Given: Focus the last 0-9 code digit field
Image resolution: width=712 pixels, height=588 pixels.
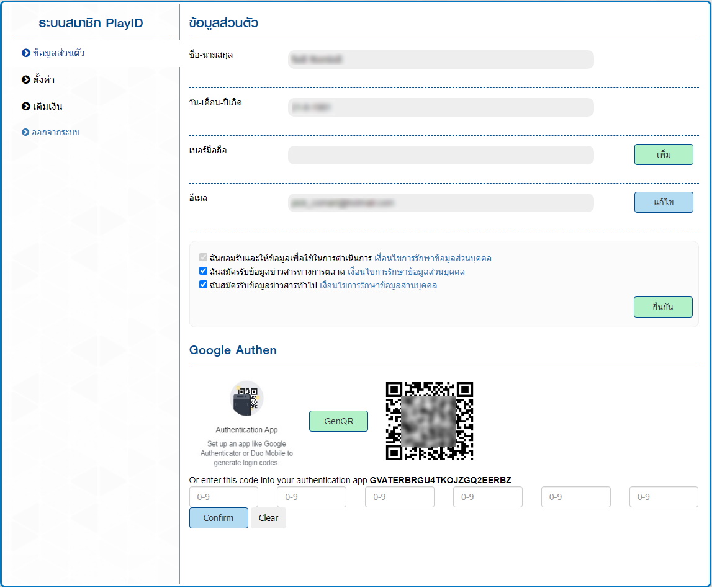Looking at the screenshot, I should pyautogui.click(x=664, y=497).
